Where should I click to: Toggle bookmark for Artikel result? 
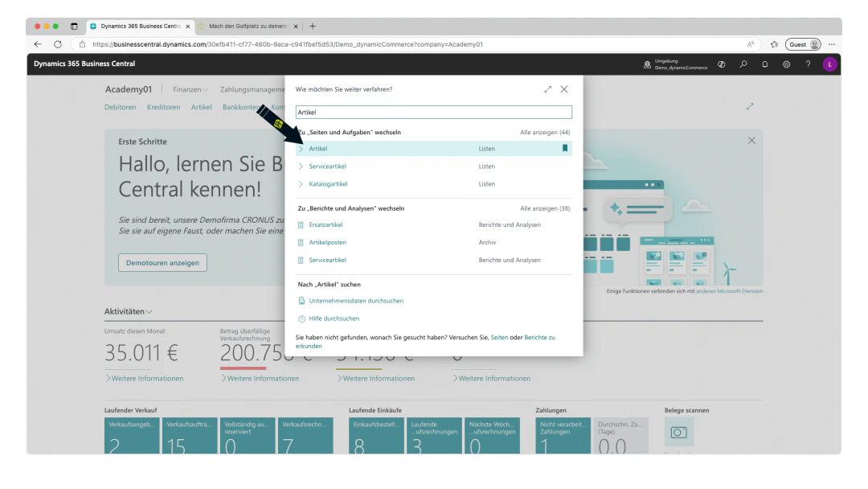coord(565,149)
